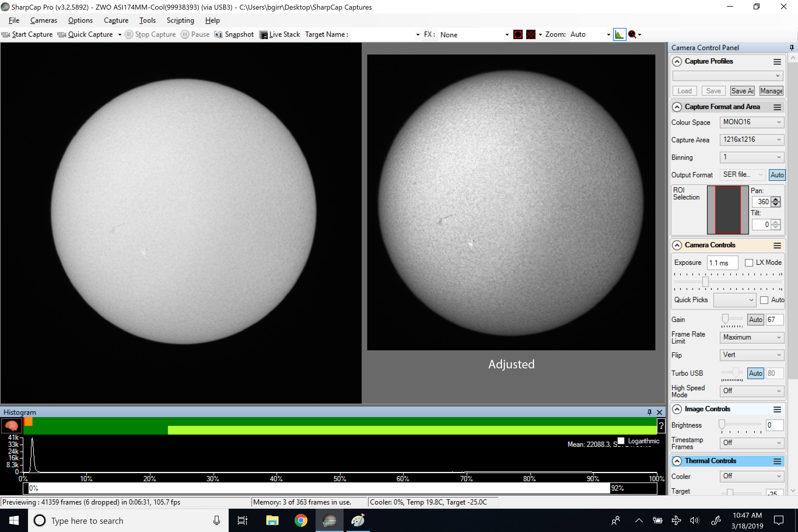Toggle the green histogram toolbar icon

(x=619, y=35)
